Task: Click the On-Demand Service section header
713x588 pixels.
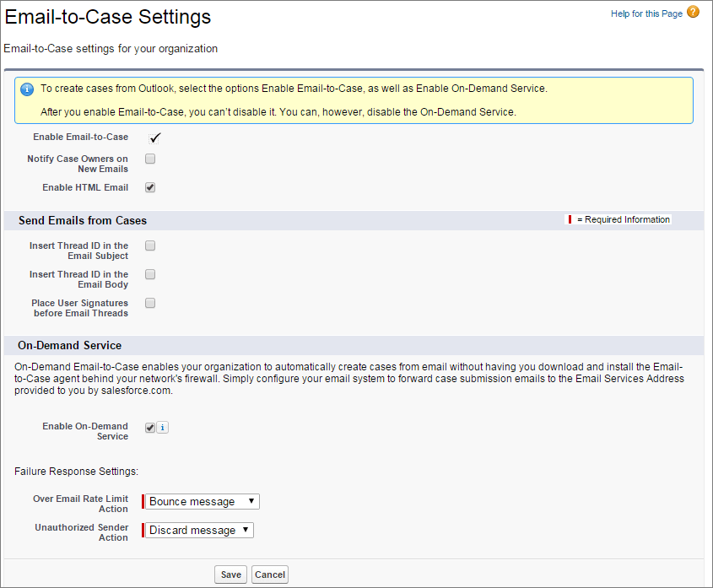Action: [x=69, y=345]
